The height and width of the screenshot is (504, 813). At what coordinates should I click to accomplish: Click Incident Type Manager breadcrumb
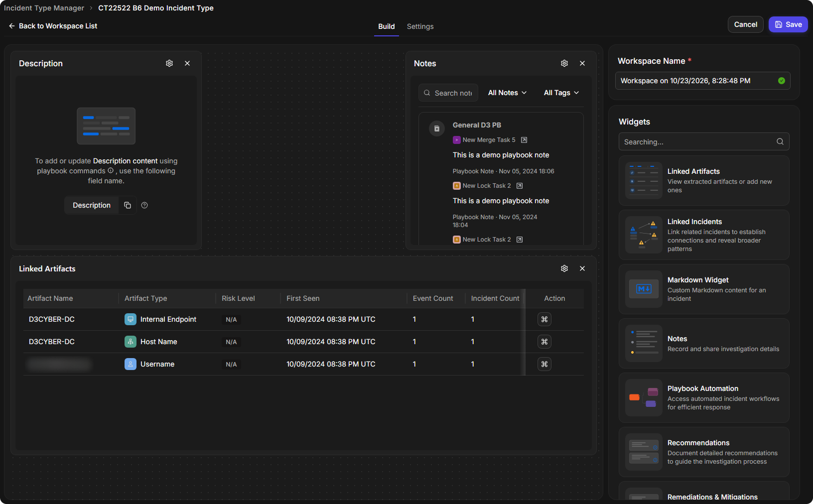click(x=44, y=8)
